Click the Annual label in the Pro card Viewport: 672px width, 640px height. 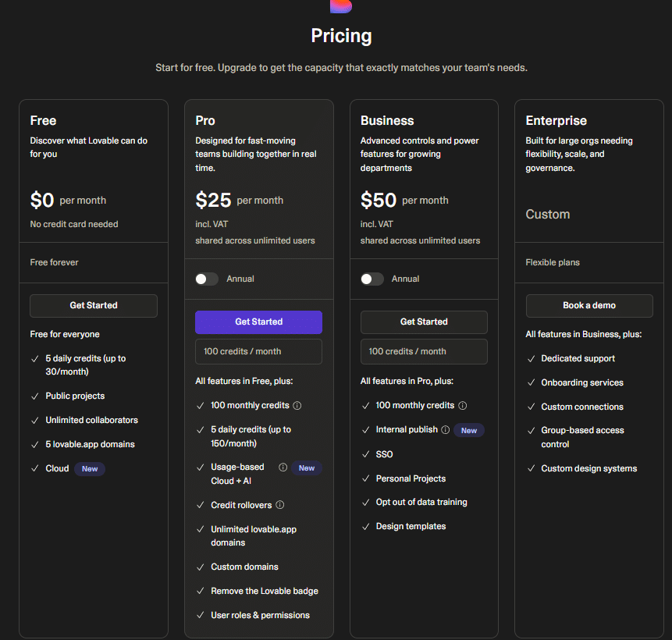(x=240, y=279)
